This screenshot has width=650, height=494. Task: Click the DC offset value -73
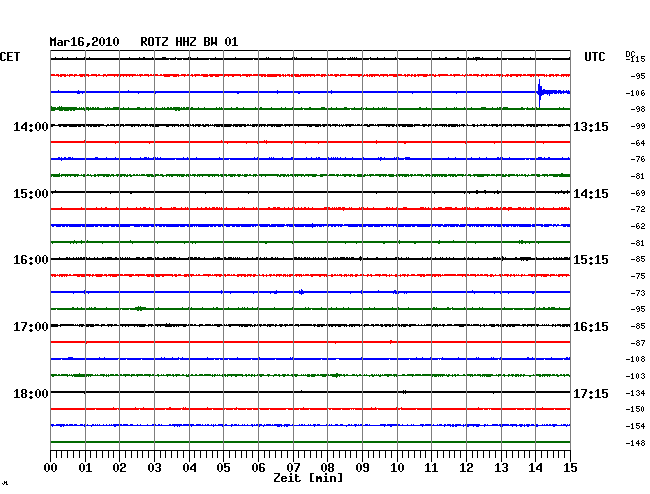tap(638, 293)
